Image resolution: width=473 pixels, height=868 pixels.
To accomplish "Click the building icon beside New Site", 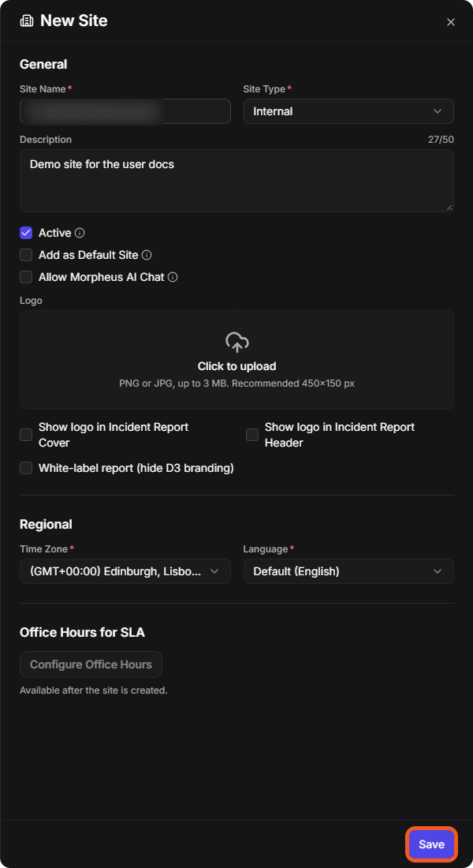I will coord(27,21).
